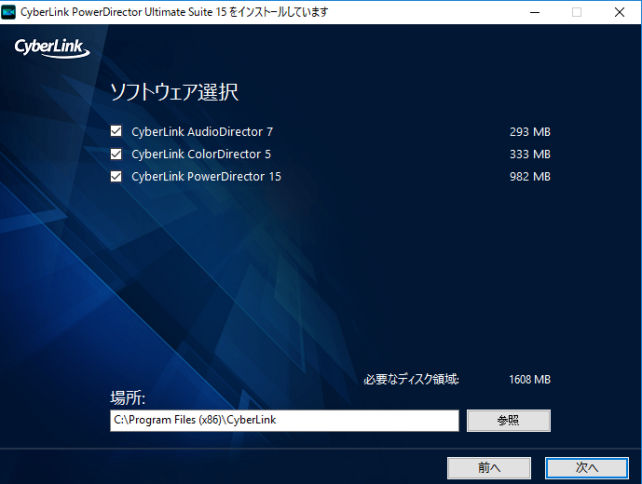
Task: Select the CyberLink ColorDirector 5 label
Action: (x=201, y=154)
